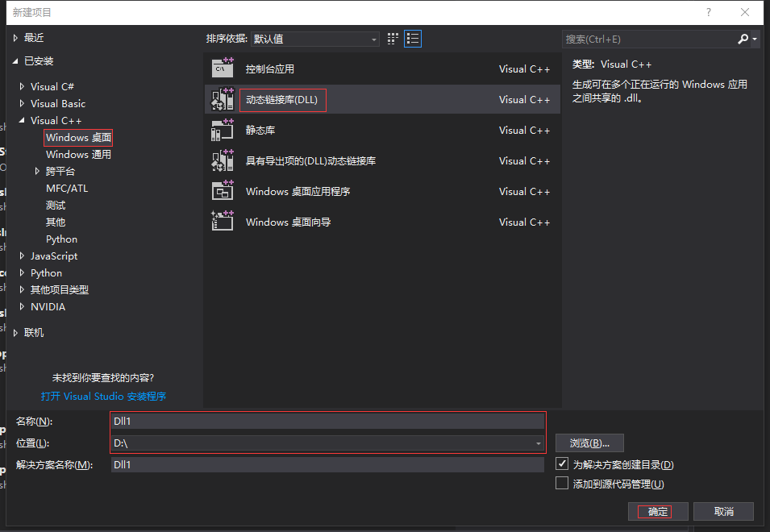Image resolution: width=770 pixels, height=532 pixels.
Task: Expand the 最近 node
Action: (x=15, y=38)
